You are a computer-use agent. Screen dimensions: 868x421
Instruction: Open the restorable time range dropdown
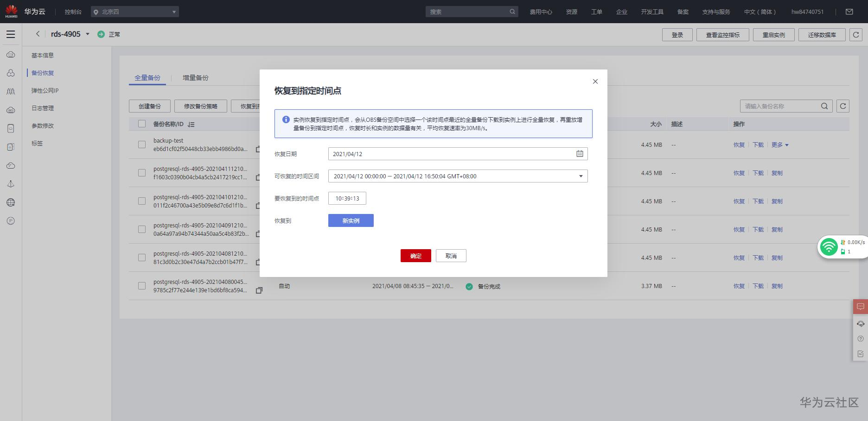[x=458, y=176]
